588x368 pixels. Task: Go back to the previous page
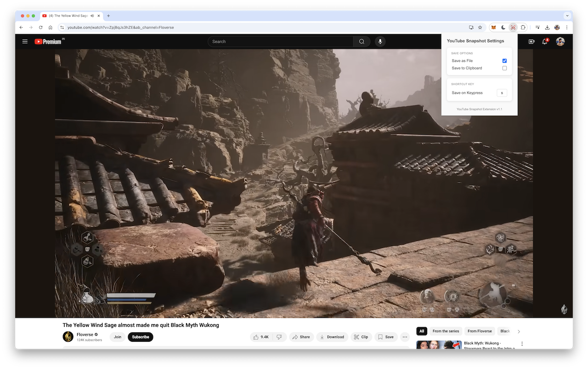[21, 28]
